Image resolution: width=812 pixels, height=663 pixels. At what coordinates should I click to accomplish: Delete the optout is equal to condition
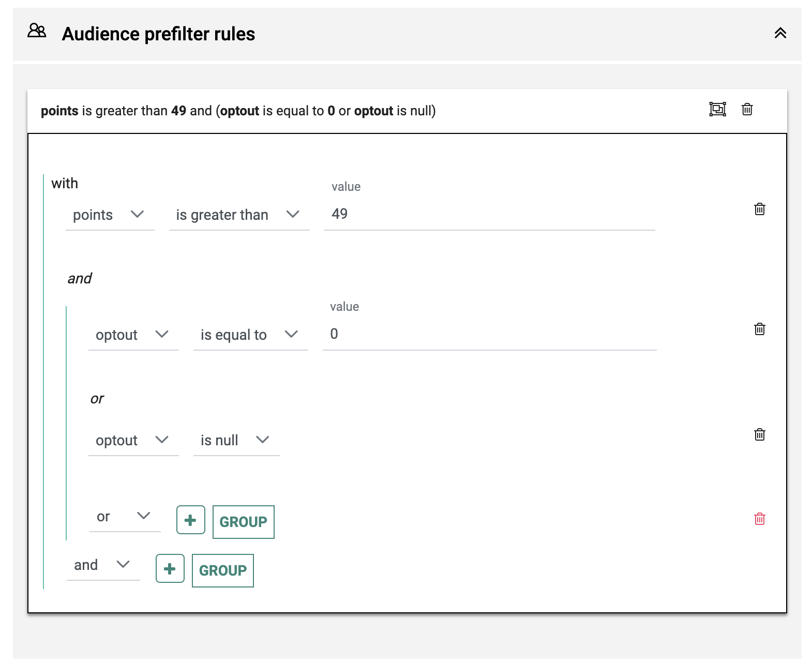click(759, 329)
